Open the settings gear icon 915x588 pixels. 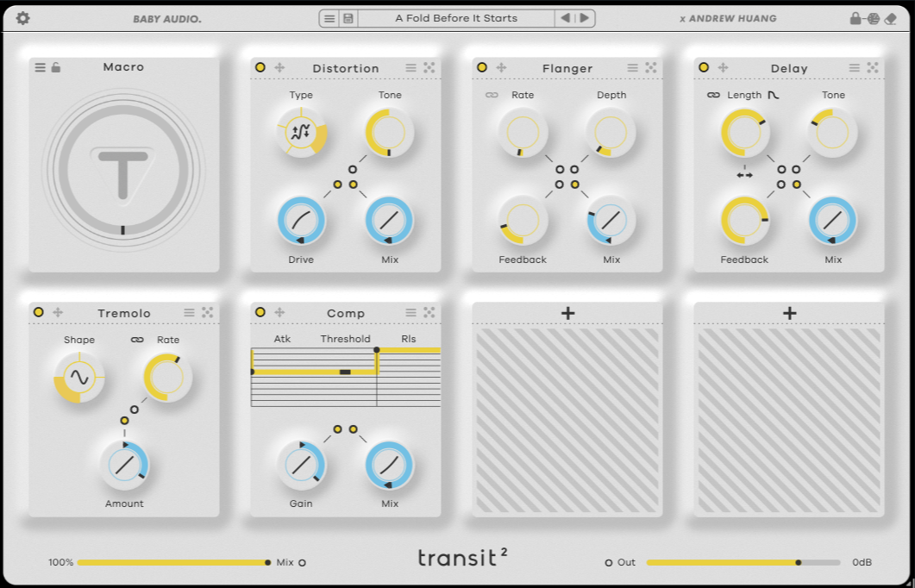coord(22,18)
